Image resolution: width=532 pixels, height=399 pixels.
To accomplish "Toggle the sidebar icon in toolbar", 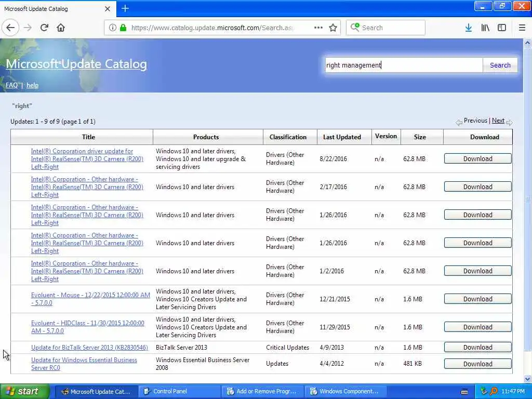I will pyautogui.click(x=502, y=28).
